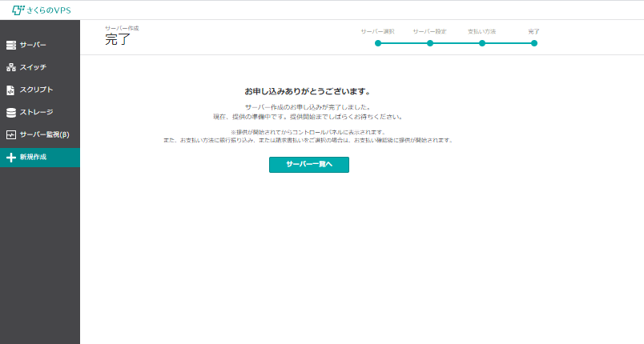Image resolution: width=644 pixels, height=344 pixels.
Task: Click the 支払い方法 step dot
Action: click(x=482, y=43)
